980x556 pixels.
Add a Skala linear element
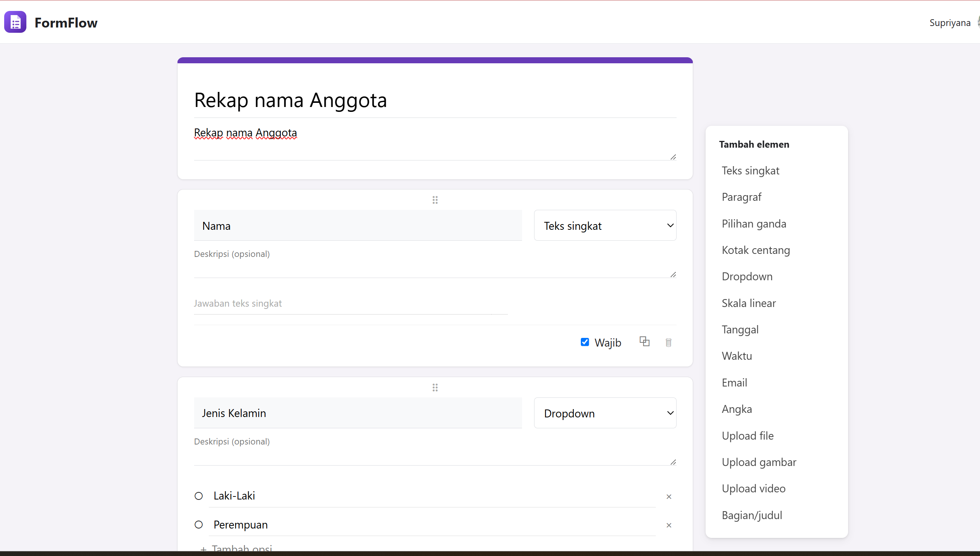pyautogui.click(x=749, y=303)
